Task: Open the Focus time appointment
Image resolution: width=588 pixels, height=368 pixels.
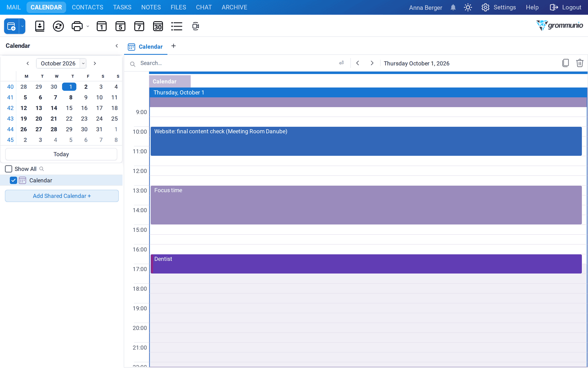Action: (x=366, y=205)
